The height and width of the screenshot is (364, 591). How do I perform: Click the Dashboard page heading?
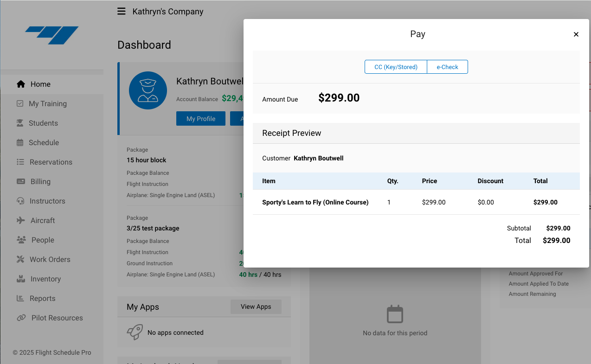144,45
